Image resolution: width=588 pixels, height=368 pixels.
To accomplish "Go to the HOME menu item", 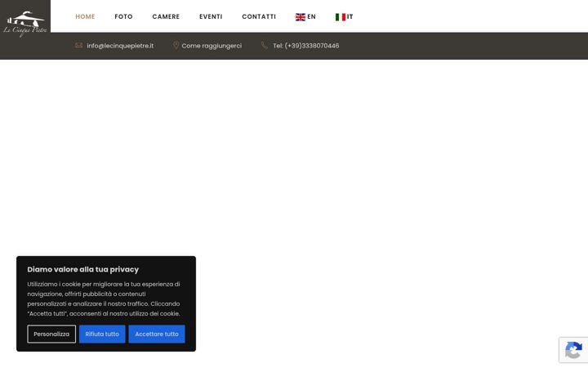I will coord(85,16).
